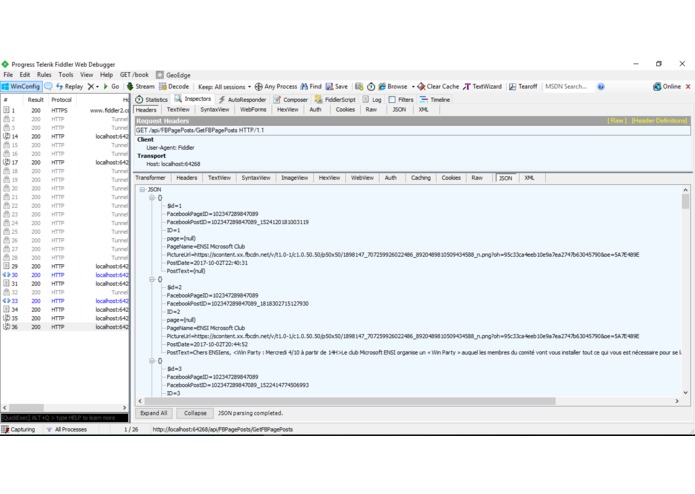Viewport: 695px width, 494px height.
Task: Click the Remove X icon in toolbar
Action: pyautogui.click(x=91, y=86)
